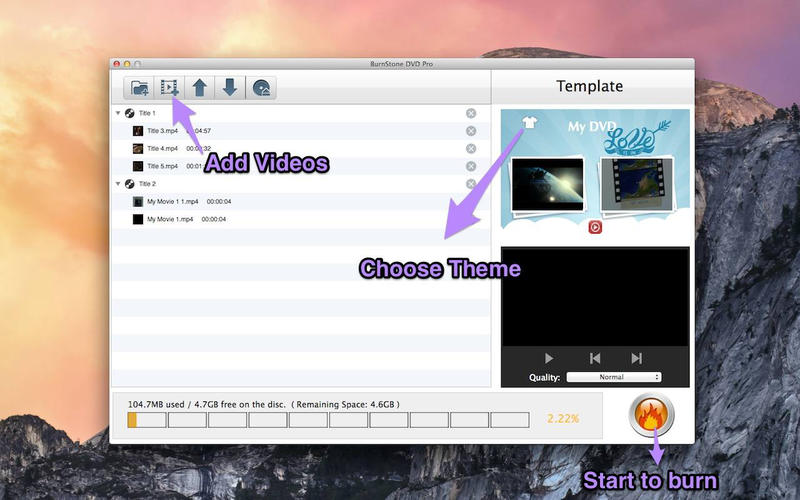Remove Title 2 with its X button
The height and width of the screenshot is (500, 800).
coord(471,184)
